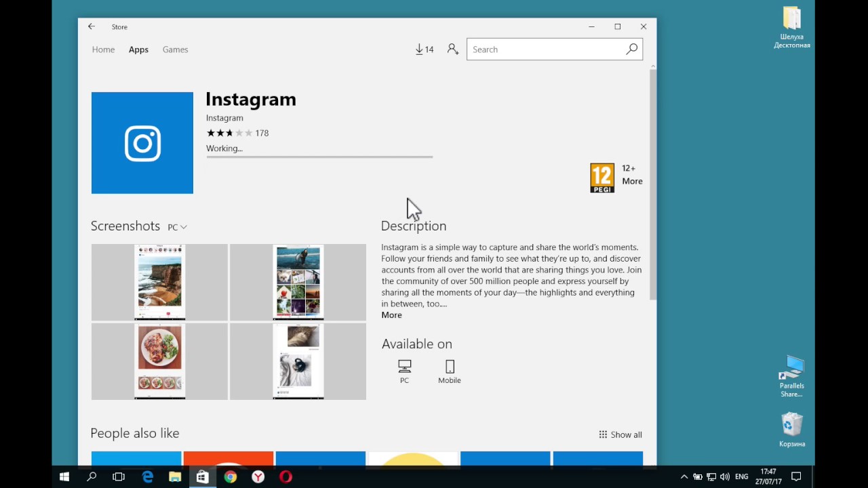Open the food plate screenshot thumbnail
The height and width of the screenshot is (488, 868).
pos(159,361)
